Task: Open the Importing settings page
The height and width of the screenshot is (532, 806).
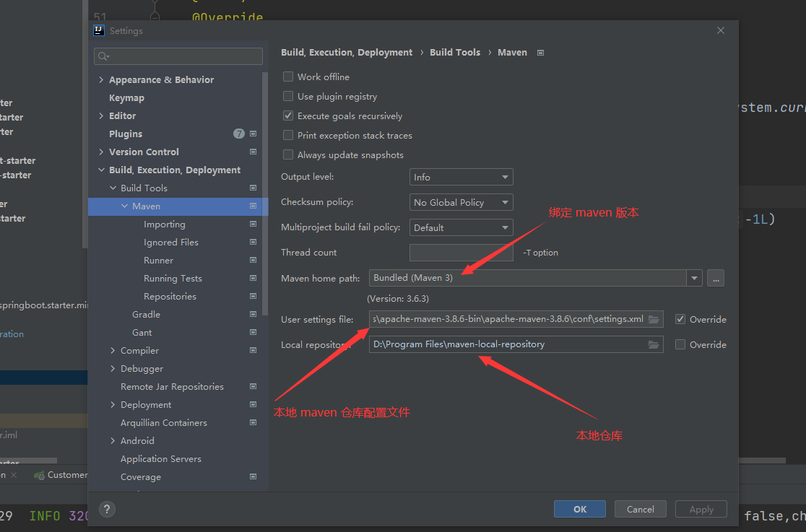Action: (165, 224)
